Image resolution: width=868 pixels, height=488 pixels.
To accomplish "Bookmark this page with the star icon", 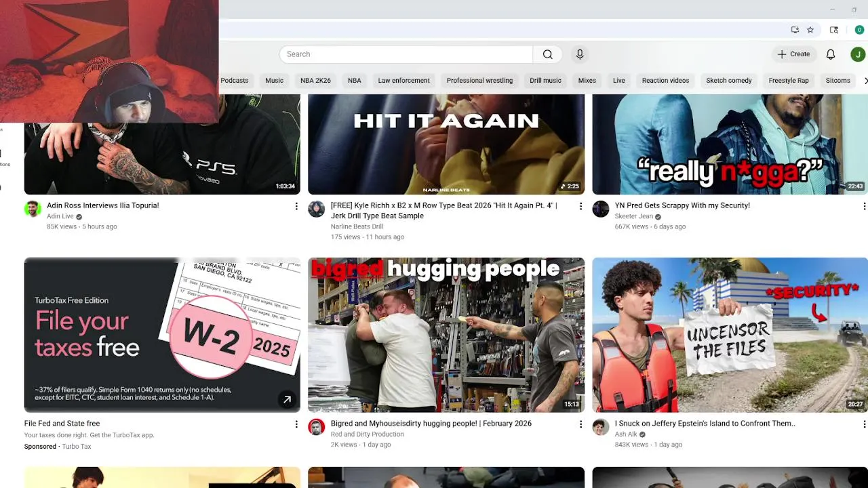I will [x=810, y=30].
